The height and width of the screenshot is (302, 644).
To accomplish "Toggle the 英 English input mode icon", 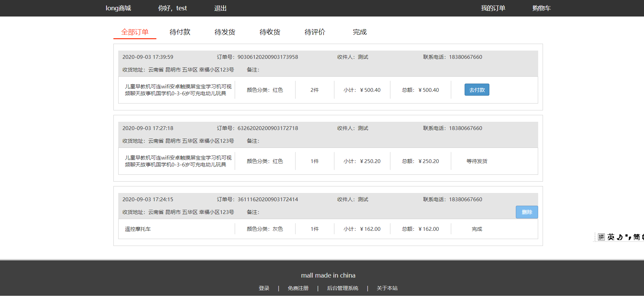I will pos(611,237).
